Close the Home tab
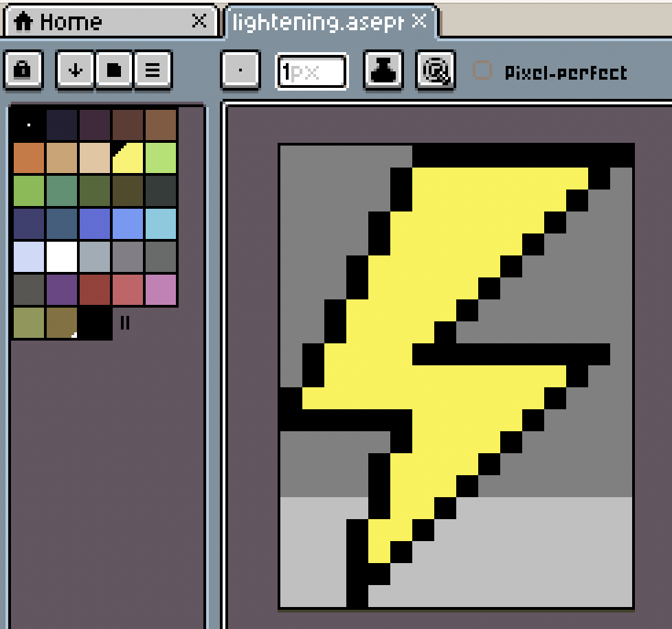This screenshot has width=672, height=629. [x=199, y=20]
